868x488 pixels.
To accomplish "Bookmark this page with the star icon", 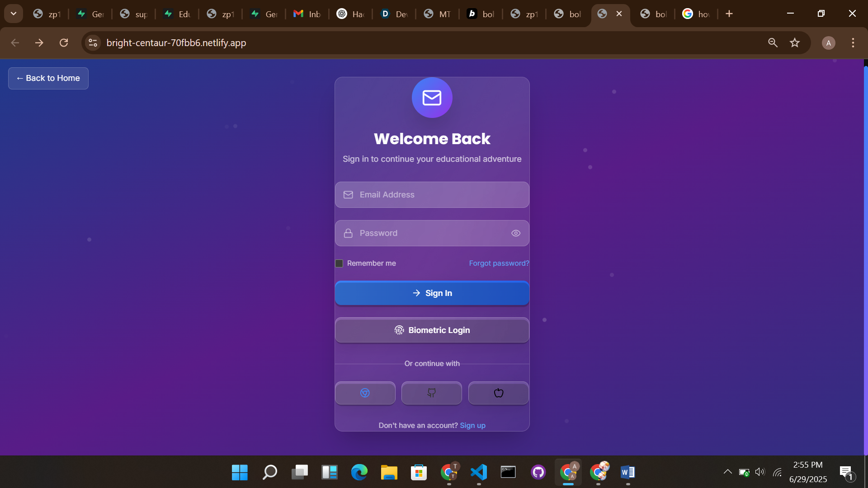I will (795, 43).
